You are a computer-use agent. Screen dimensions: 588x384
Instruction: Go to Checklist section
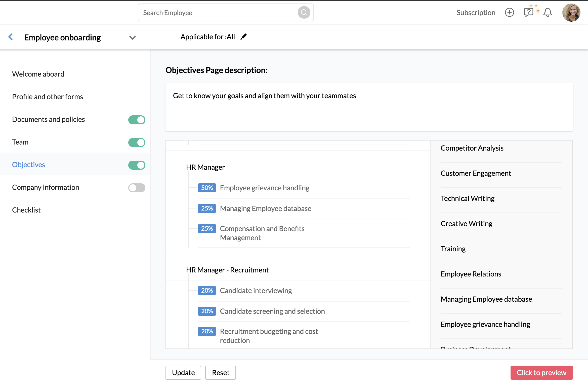click(x=26, y=210)
